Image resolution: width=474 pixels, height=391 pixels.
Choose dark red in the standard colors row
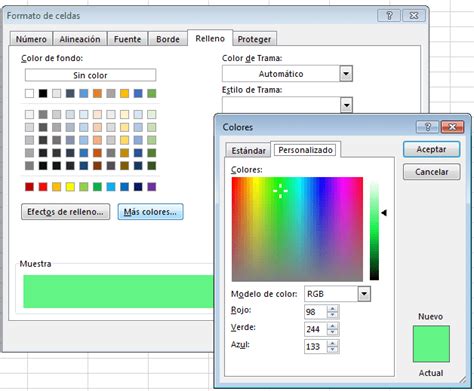[x=29, y=187]
